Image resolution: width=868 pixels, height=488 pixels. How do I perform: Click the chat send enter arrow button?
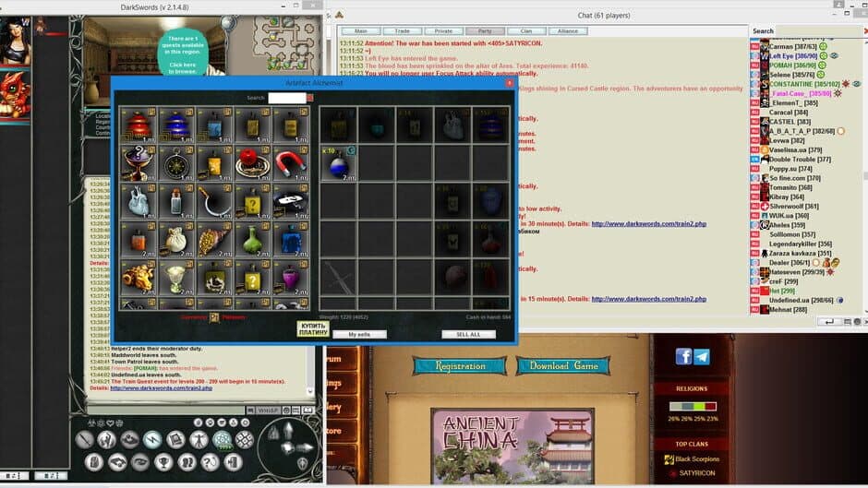click(x=829, y=321)
